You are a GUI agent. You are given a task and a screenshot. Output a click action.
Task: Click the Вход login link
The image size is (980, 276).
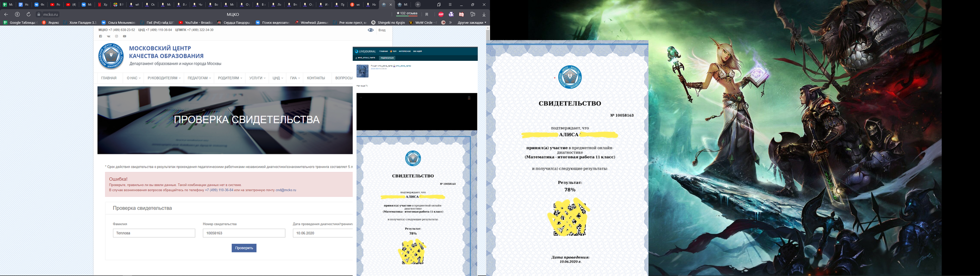point(382,30)
